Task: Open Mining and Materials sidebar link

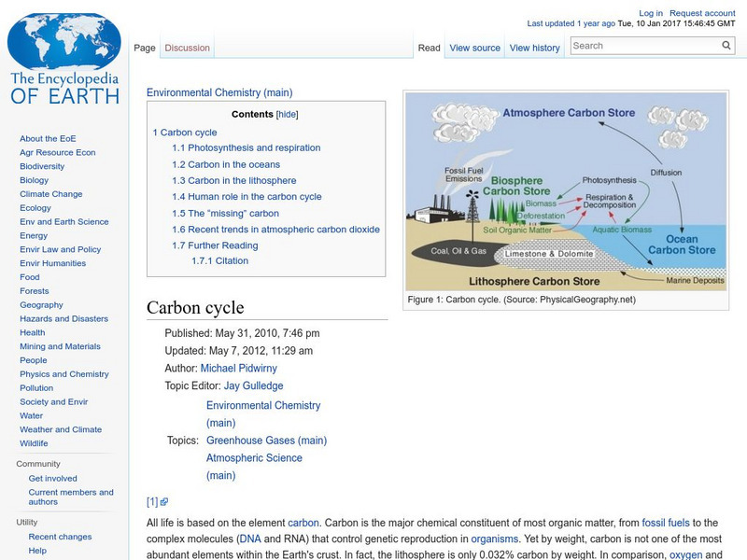Action: [x=60, y=346]
